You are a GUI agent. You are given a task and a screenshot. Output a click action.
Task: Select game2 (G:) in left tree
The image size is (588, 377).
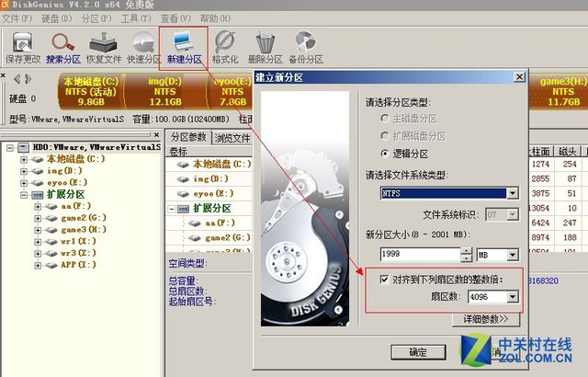84,218
